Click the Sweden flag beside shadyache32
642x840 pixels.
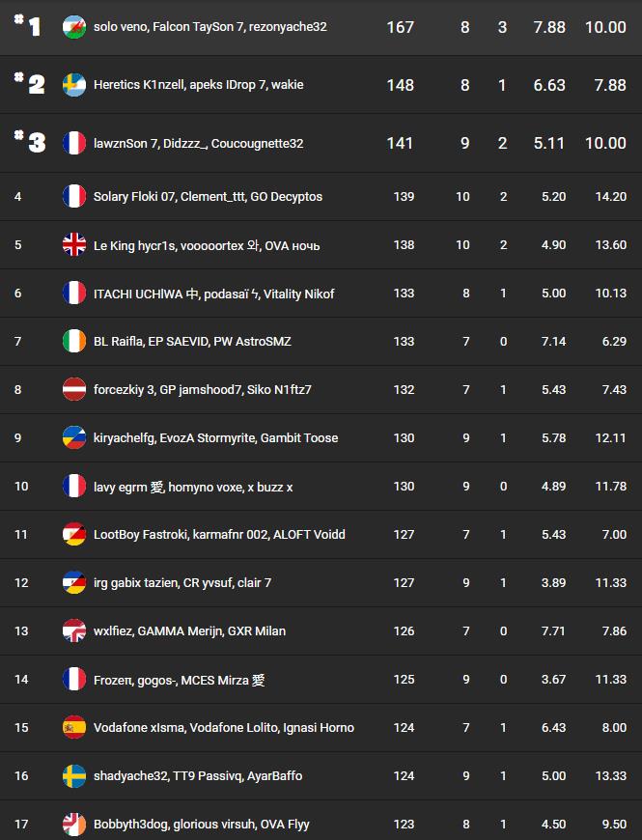[x=74, y=775]
